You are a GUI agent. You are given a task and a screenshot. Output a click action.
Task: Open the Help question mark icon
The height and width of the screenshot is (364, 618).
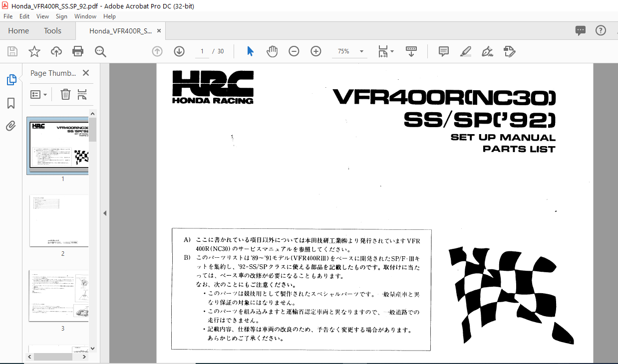[601, 30]
